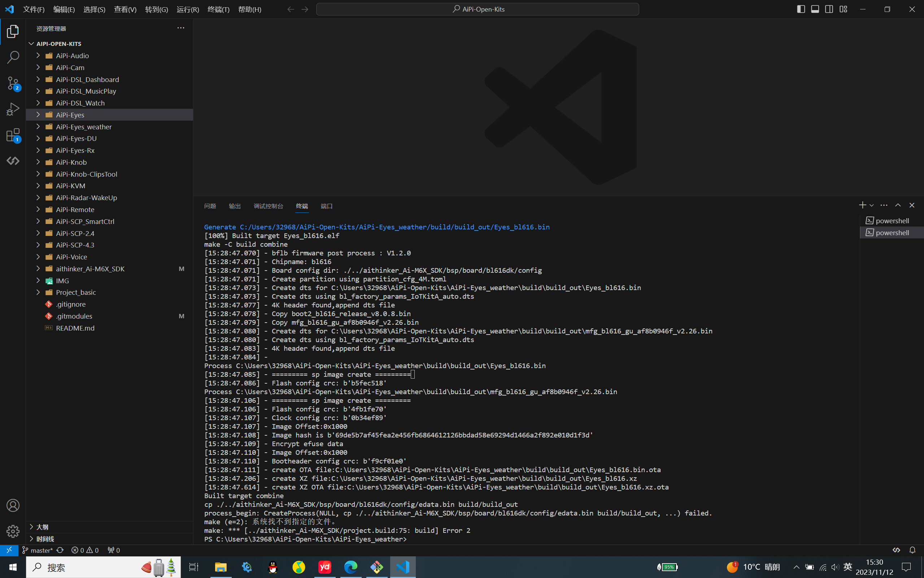Expand the 大纲 outline section
Viewport: 924px width, 578px height.
(110, 527)
